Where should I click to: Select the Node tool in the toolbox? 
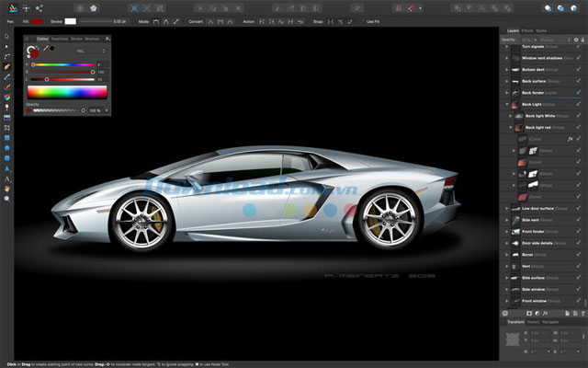click(x=6, y=47)
